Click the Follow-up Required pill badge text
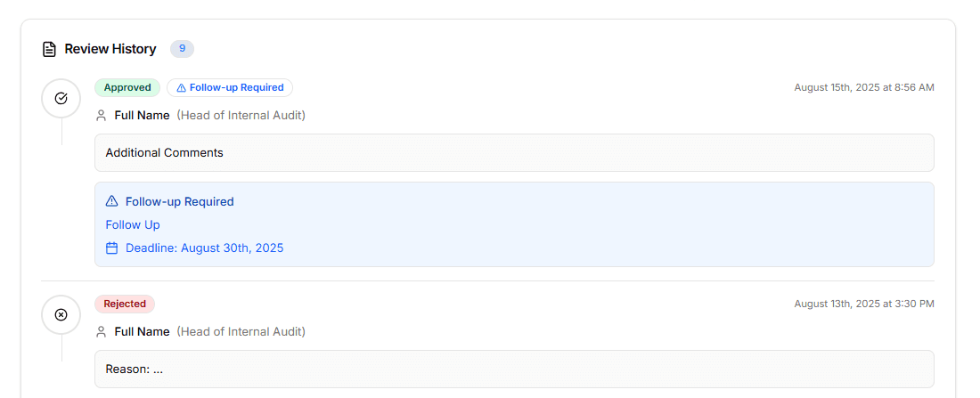This screenshot has height=398, width=980. click(x=236, y=88)
